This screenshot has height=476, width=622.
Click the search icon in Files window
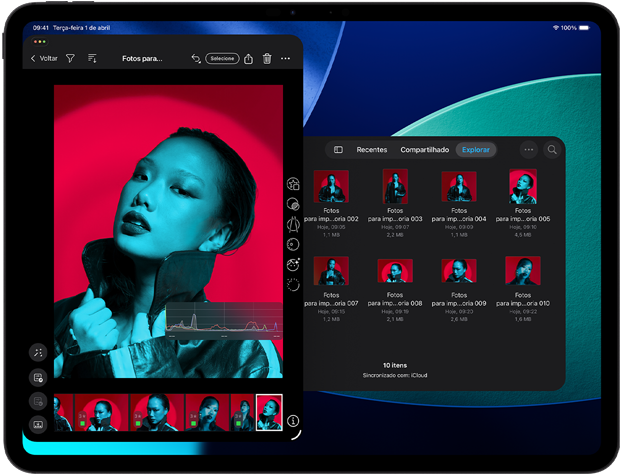click(551, 150)
